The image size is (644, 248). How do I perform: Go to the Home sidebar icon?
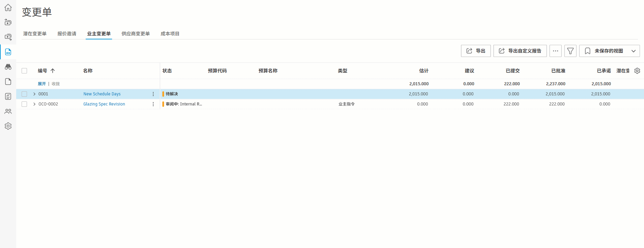coord(8,7)
